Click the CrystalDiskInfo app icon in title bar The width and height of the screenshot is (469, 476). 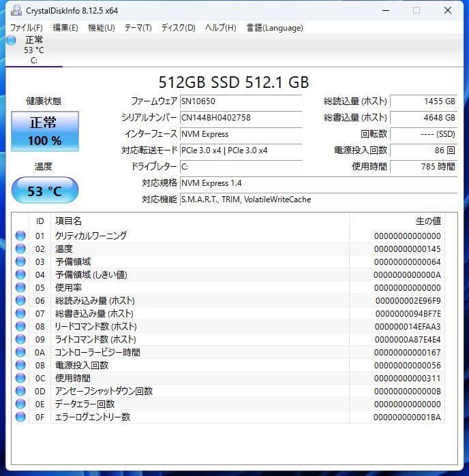[x=16, y=11]
